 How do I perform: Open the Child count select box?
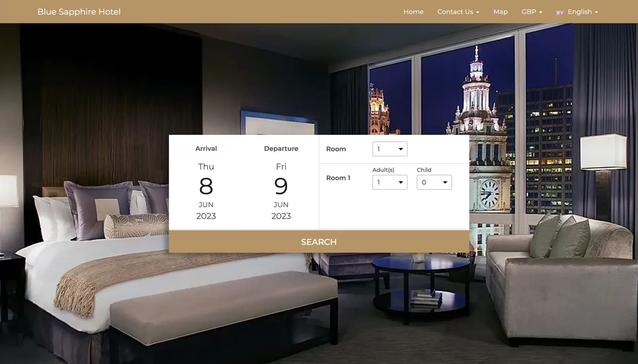[x=434, y=182]
